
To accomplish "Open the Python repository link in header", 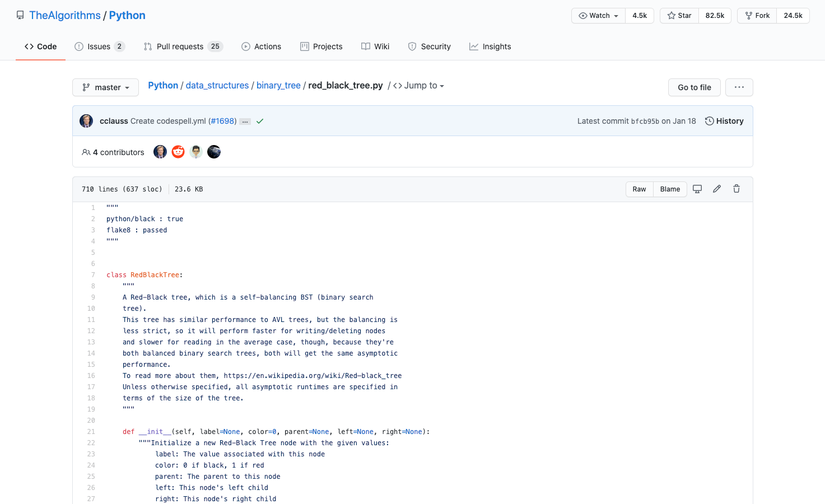I will click(x=127, y=16).
